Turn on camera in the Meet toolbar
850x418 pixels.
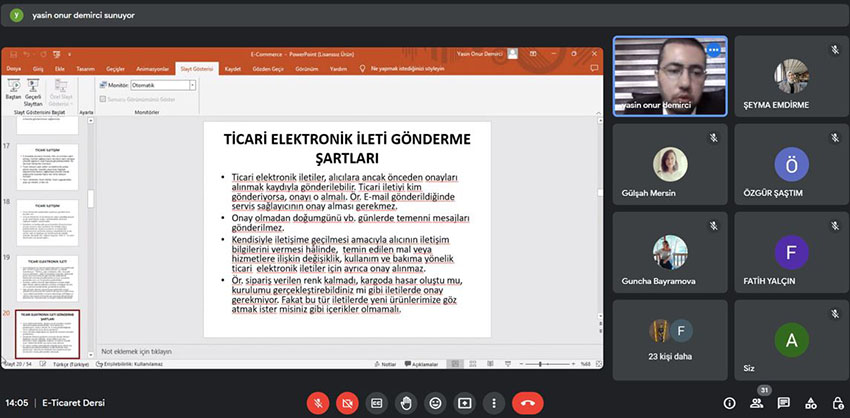click(348, 403)
